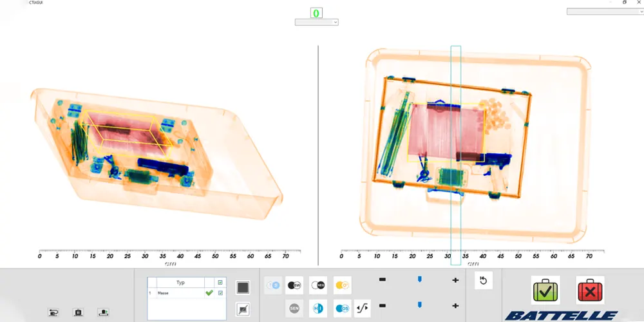Click the Typ column header
This screenshot has width=644, height=322.
pos(180,283)
